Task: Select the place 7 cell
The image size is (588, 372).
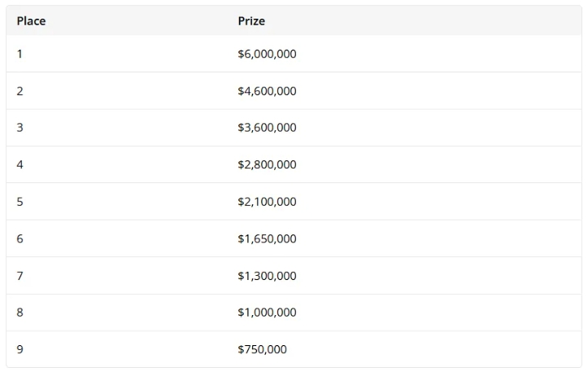Action: coord(20,276)
